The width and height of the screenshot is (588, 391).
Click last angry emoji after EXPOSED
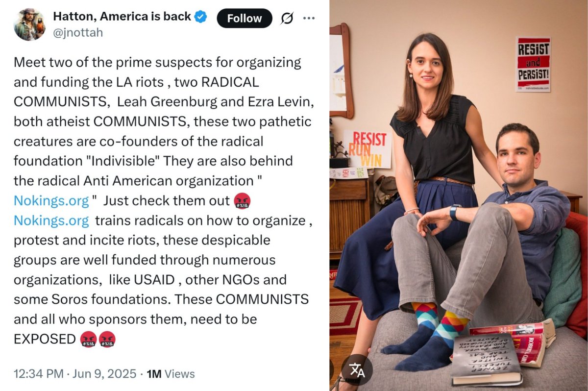(107, 339)
